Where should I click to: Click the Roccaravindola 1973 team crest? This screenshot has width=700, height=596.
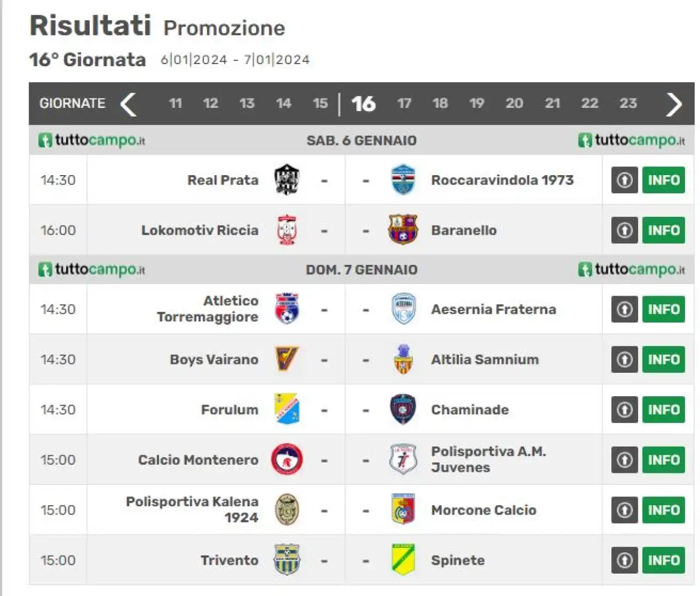pos(404,180)
